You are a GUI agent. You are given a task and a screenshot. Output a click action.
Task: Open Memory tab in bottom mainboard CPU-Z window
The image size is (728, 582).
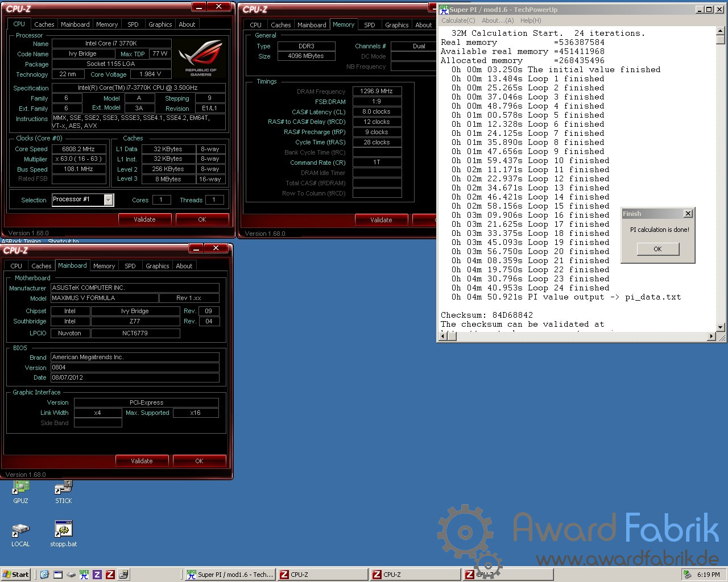click(x=104, y=266)
